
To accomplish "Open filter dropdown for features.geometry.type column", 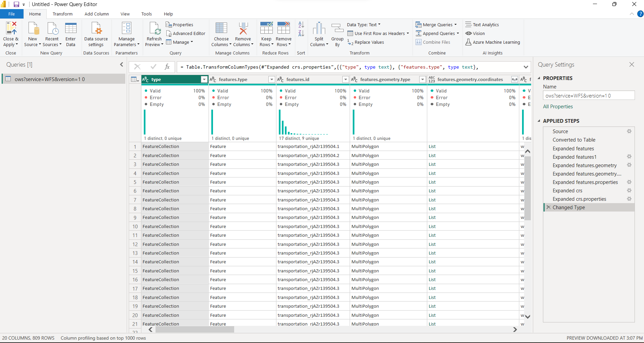I will (423, 79).
